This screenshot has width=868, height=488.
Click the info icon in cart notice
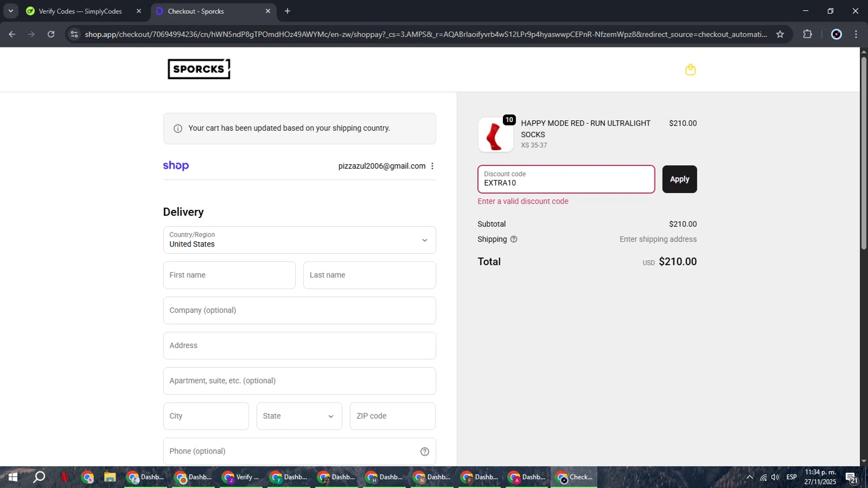pos(178,128)
